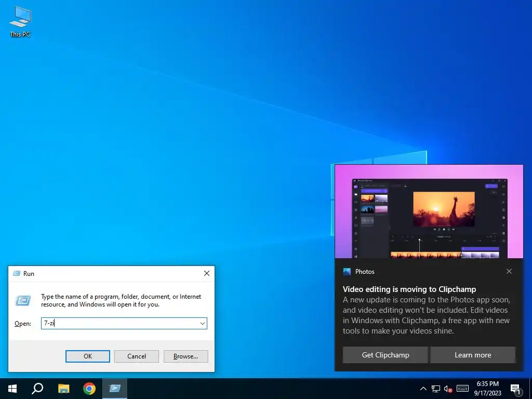This screenshot has height=399, width=532.
Task: Click Cancel in the Run dialog
Action: pos(137,356)
